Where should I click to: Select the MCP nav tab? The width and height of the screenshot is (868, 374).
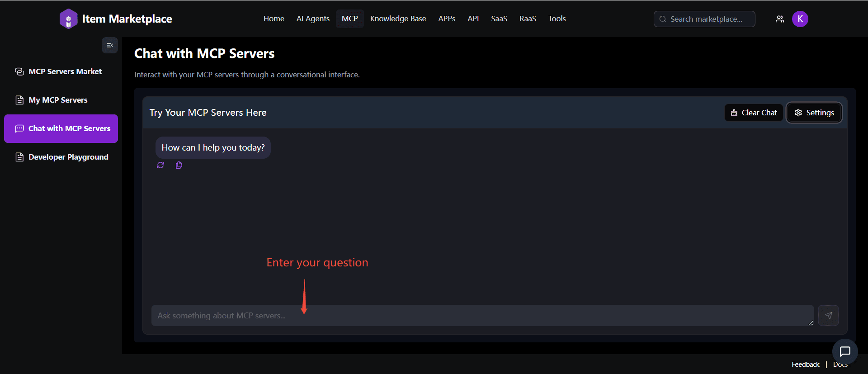(350, 19)
